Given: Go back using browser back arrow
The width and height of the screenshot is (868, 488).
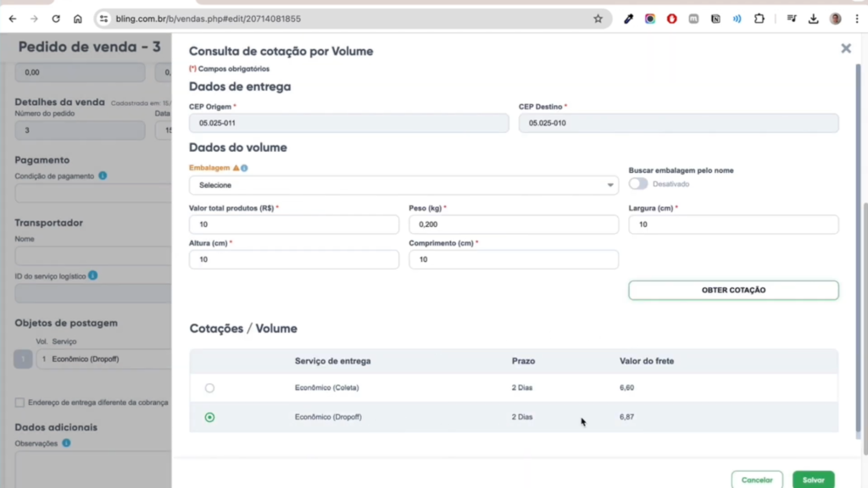Looking at the screenshot, I should point(12,19).
